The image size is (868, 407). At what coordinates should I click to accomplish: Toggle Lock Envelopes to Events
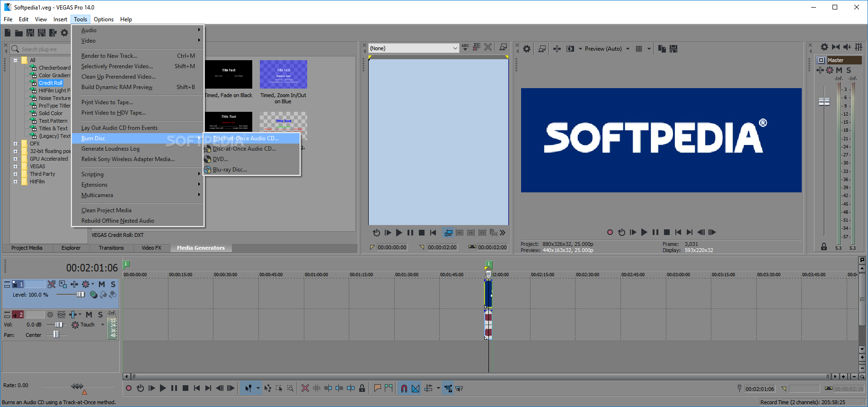click(448, 388)
